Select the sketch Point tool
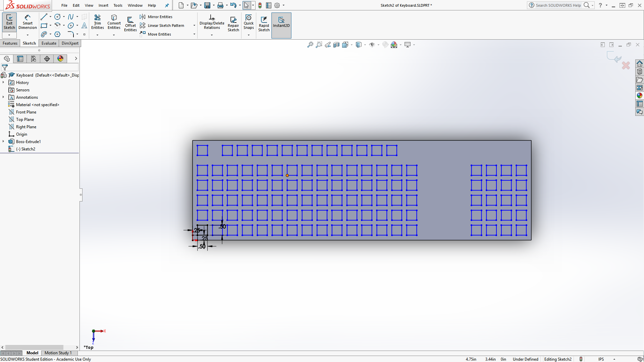This screenshot has height=362, width=644. (84, 34)
